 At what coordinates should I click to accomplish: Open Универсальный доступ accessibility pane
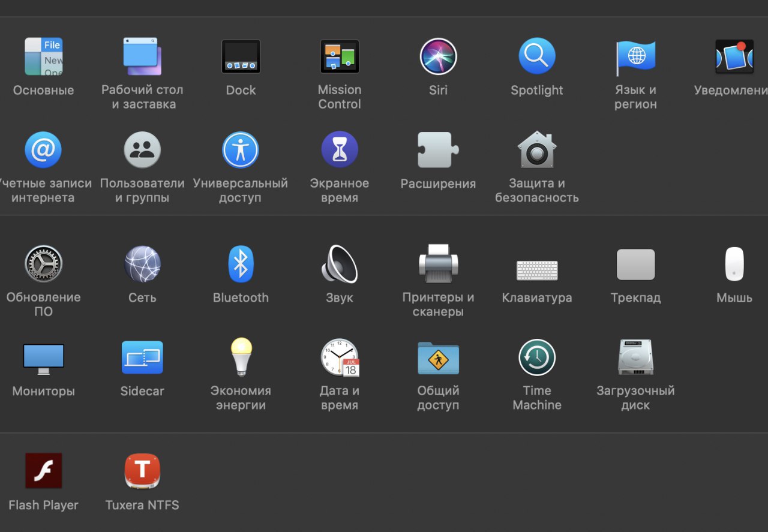[241, 150]
